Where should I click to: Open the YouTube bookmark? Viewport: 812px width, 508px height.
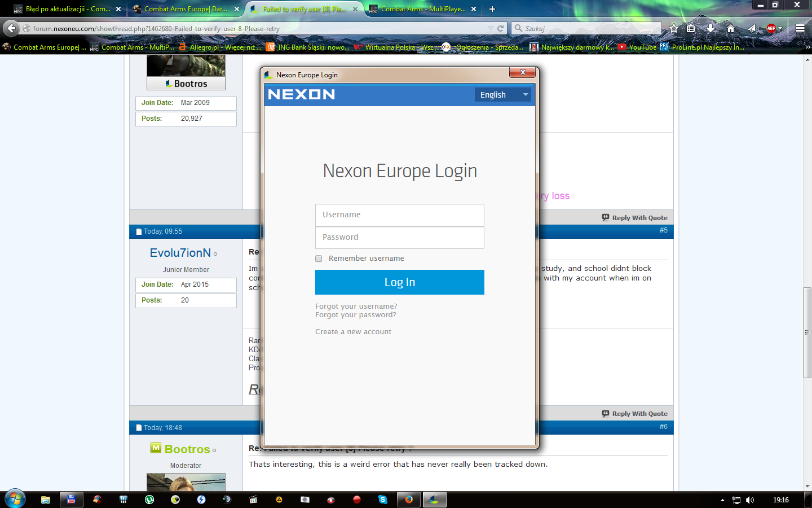point(637,47)
